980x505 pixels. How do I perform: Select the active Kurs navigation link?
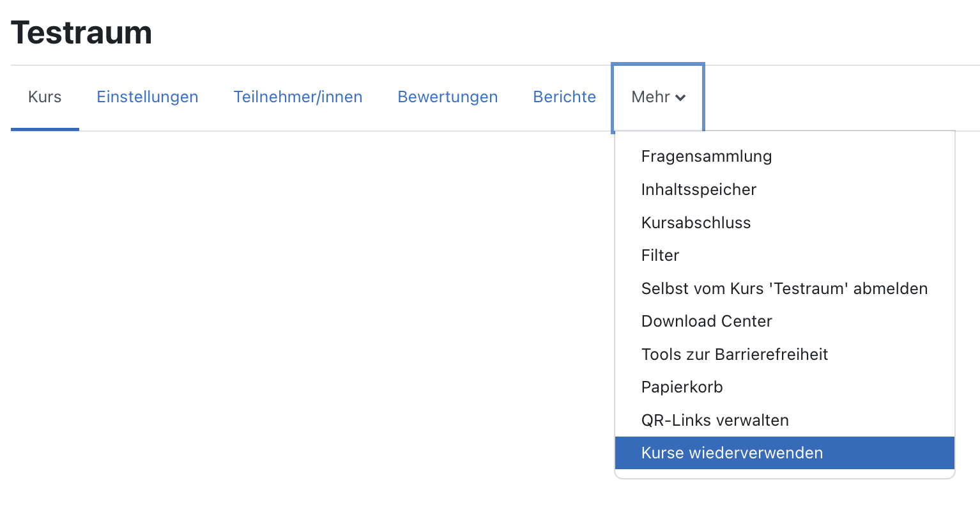pyautogui.click(x=44, y=97)
